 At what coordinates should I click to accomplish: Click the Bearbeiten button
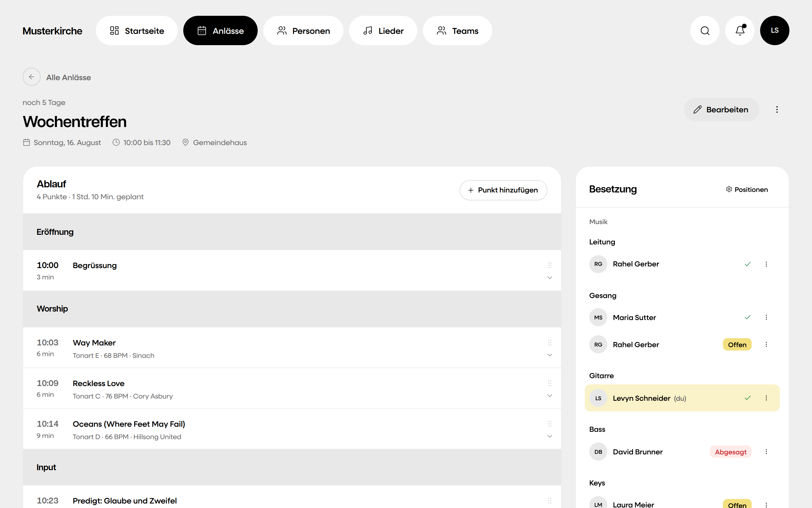point(721,110)
